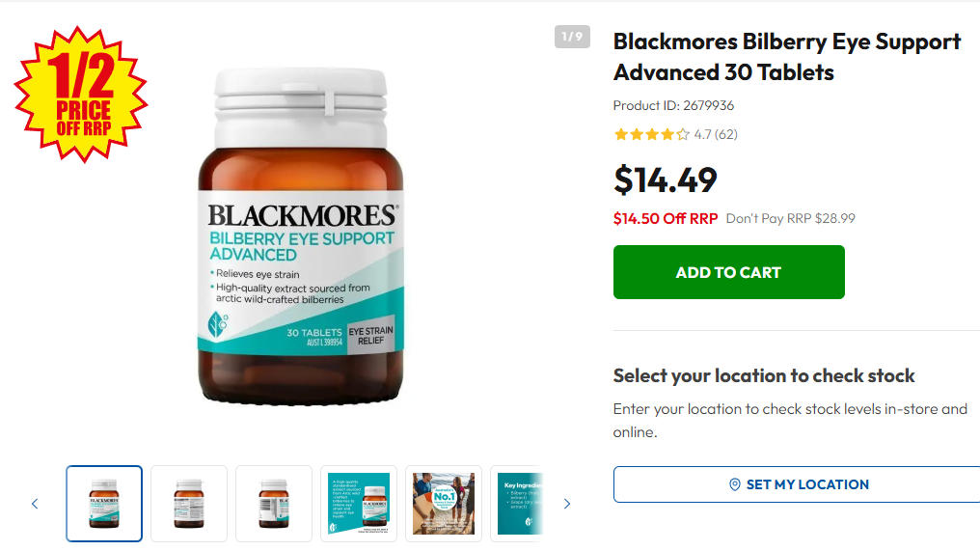
Task: Click the $14.49 price
Action: tap(665, 180)
